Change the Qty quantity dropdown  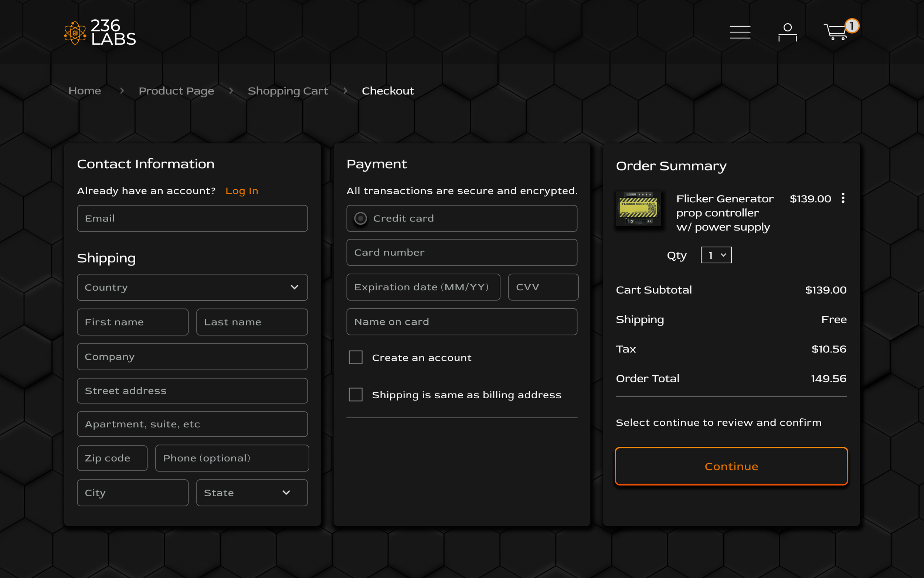point(716,255)
